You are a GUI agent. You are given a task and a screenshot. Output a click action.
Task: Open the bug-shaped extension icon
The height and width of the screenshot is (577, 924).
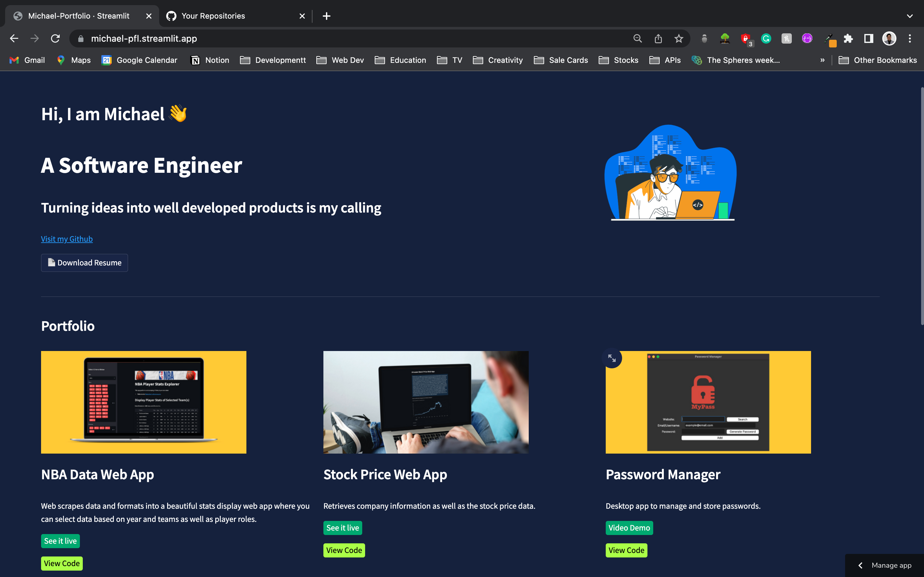pyautogui.click(x=704, y=38)
